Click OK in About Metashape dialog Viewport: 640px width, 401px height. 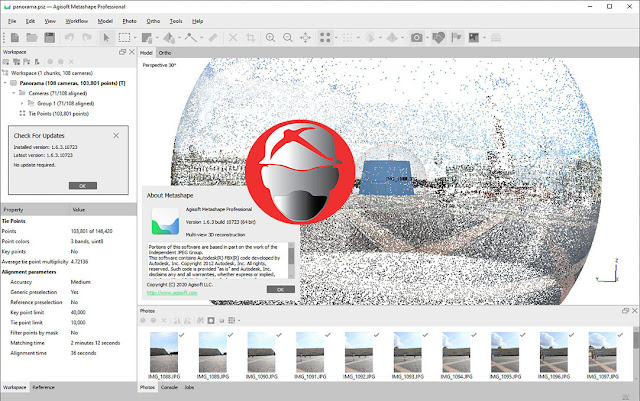point(281,290)
